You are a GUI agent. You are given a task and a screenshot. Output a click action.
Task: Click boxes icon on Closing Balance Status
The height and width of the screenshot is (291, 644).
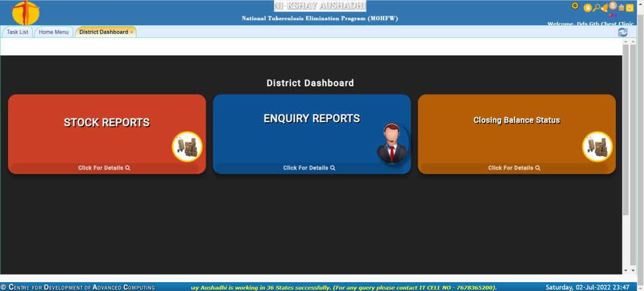(x=597, y=147)
